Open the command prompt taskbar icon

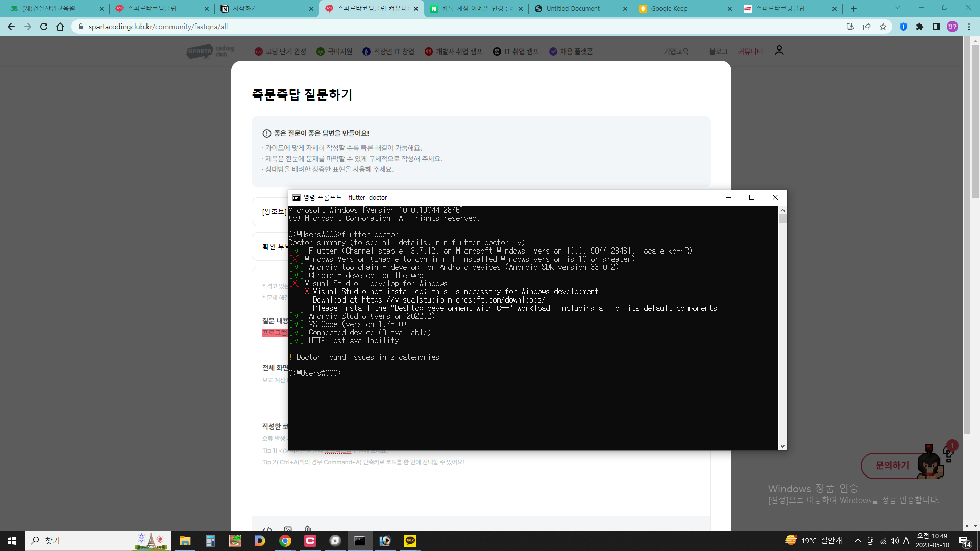coord(360,541)
